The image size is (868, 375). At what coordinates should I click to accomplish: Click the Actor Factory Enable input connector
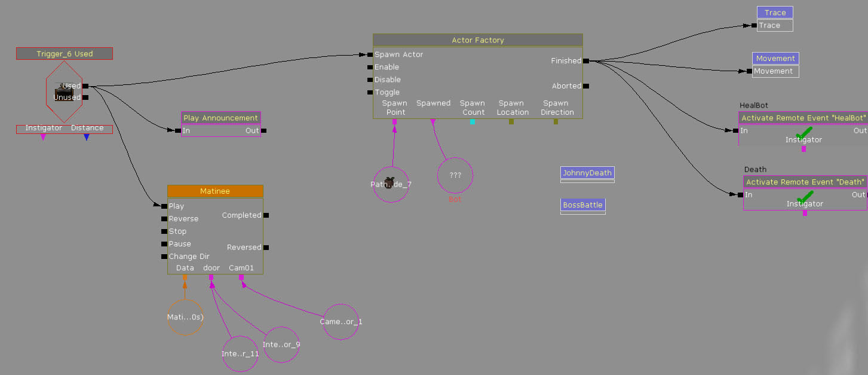coord(370,67)
